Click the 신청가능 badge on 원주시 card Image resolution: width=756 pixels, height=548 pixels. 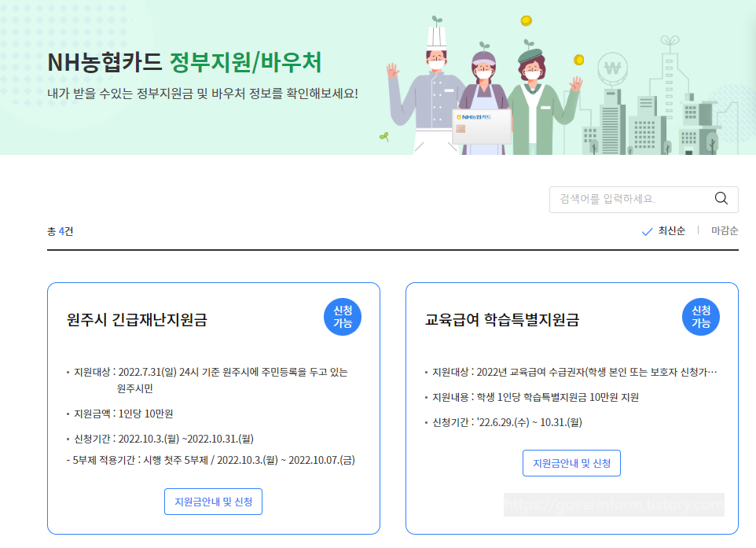pos(343,317)
